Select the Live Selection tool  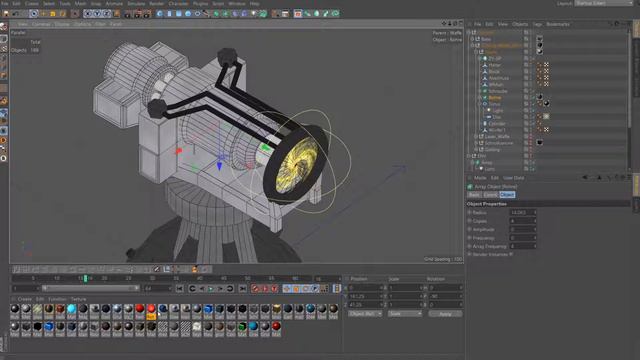34,13
